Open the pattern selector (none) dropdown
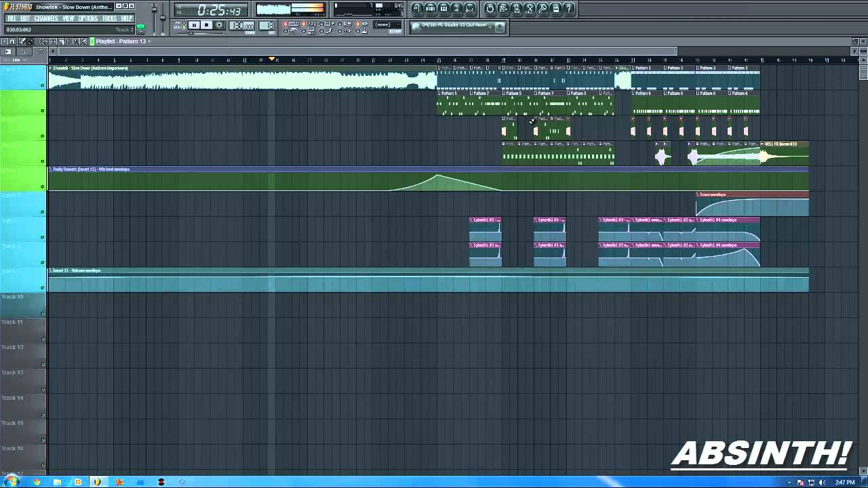 (388, 25)
